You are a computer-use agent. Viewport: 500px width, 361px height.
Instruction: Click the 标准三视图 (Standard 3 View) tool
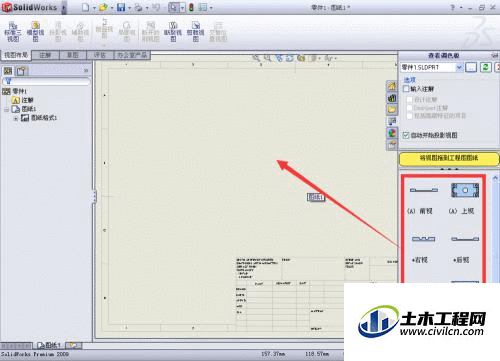click(13, 32)
